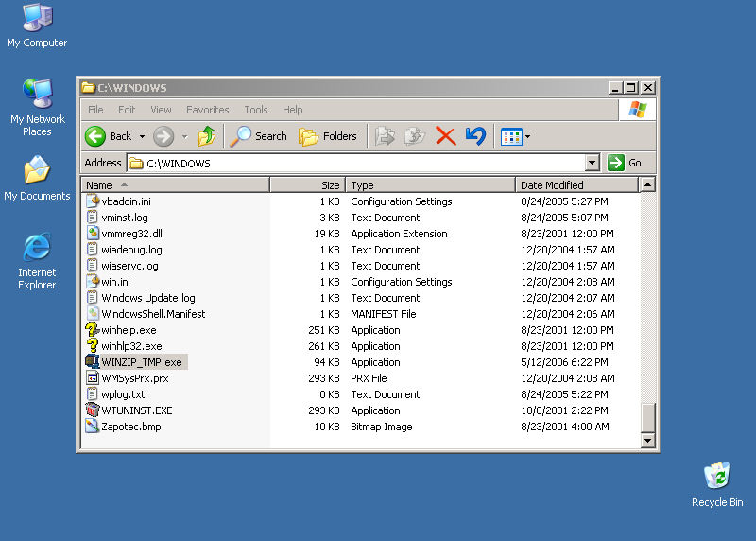Go up one folder level icon
The image size is (756, 541).
pyautogui.click(x=207, y=136)
